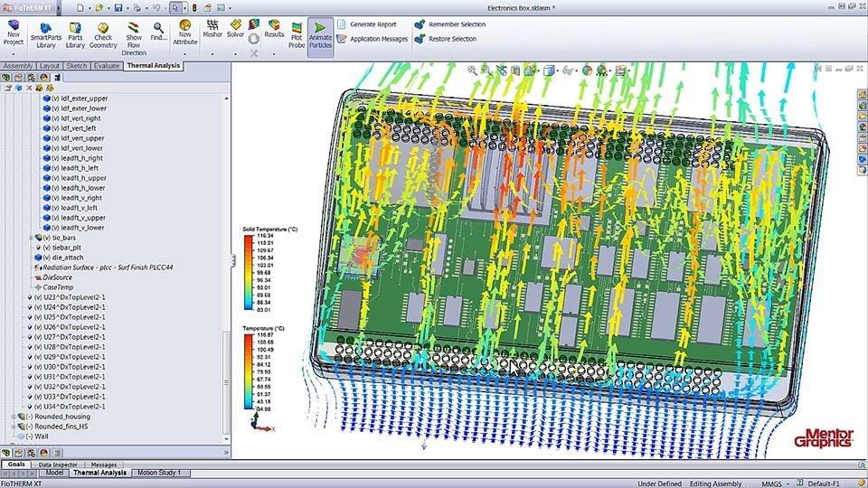The width and height of the screenshot is (868, 488).
Task: Click the U30^DxTopLevel2-1 check mark
Action: (30, 368)
